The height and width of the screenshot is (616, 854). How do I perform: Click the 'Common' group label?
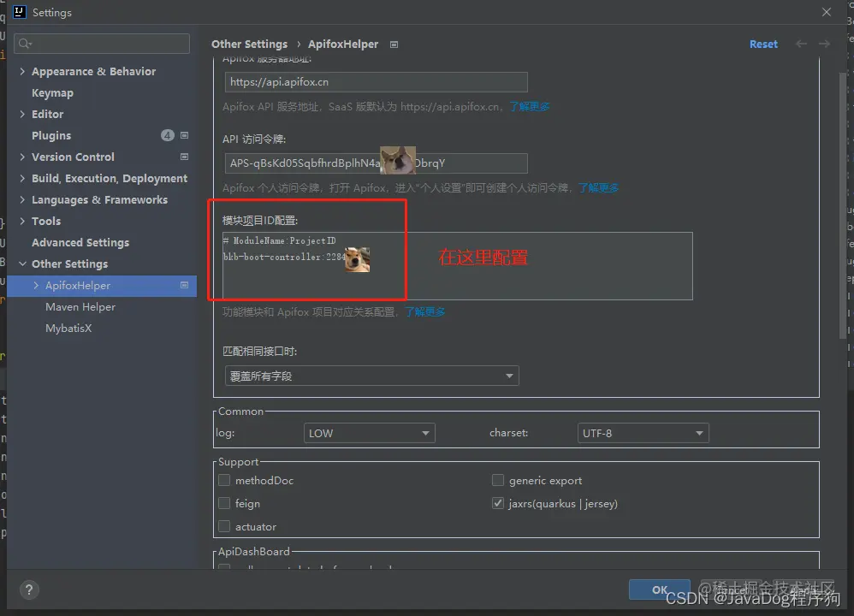click(x=240, y=412)
